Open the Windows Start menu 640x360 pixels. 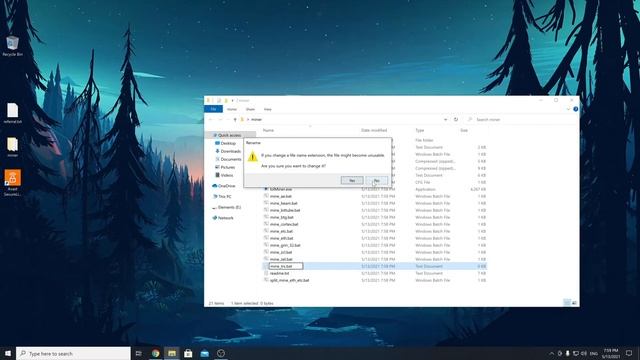click(x=8, y=353)
